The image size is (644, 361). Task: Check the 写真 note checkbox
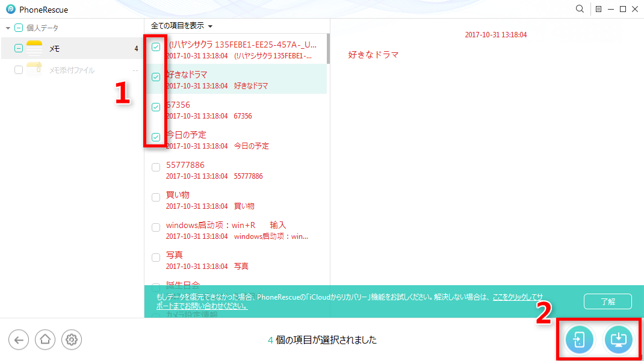(156, 257)
